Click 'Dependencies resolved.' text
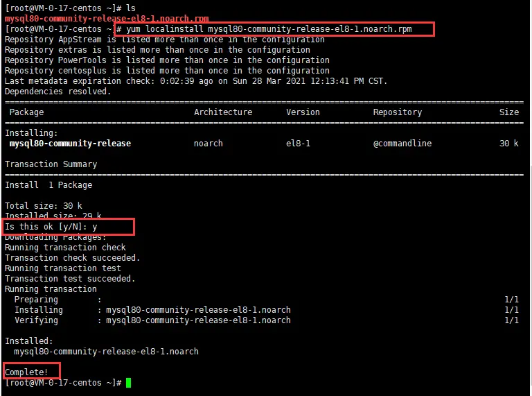Viewport: 532px width, 396px height. pyautogui.click(x=57, y=92)
